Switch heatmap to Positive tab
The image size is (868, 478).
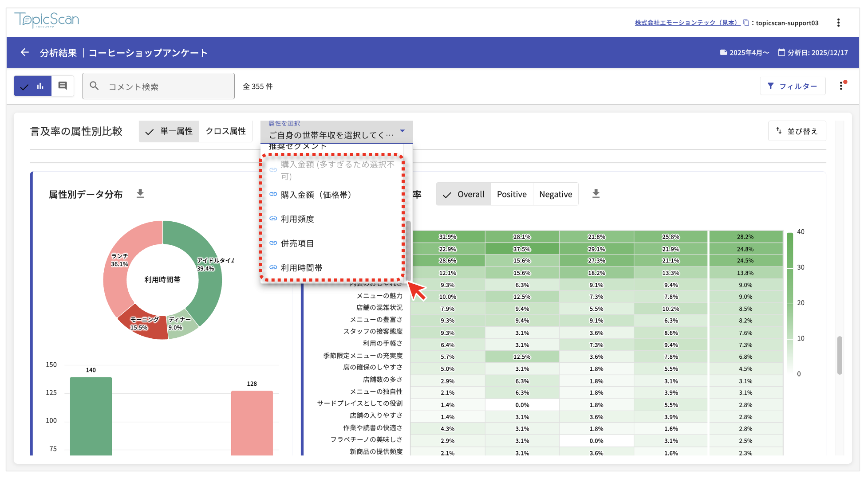pos(511,194)
